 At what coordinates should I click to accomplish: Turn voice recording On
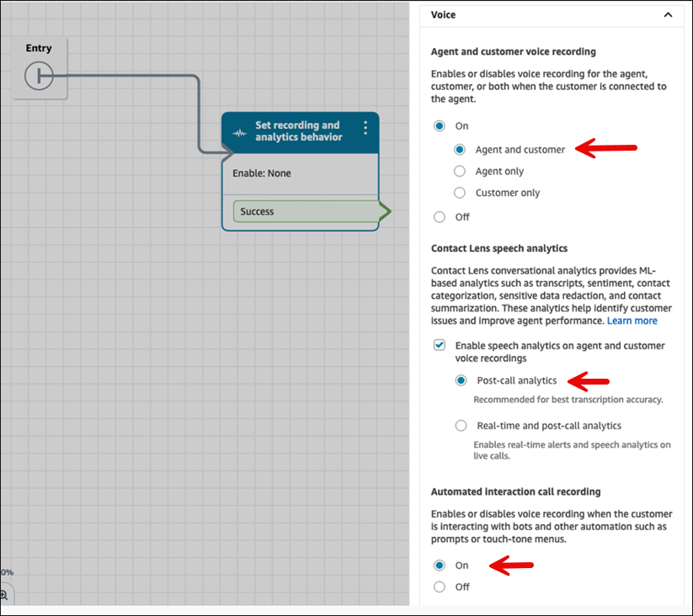(x=440, y=126)
